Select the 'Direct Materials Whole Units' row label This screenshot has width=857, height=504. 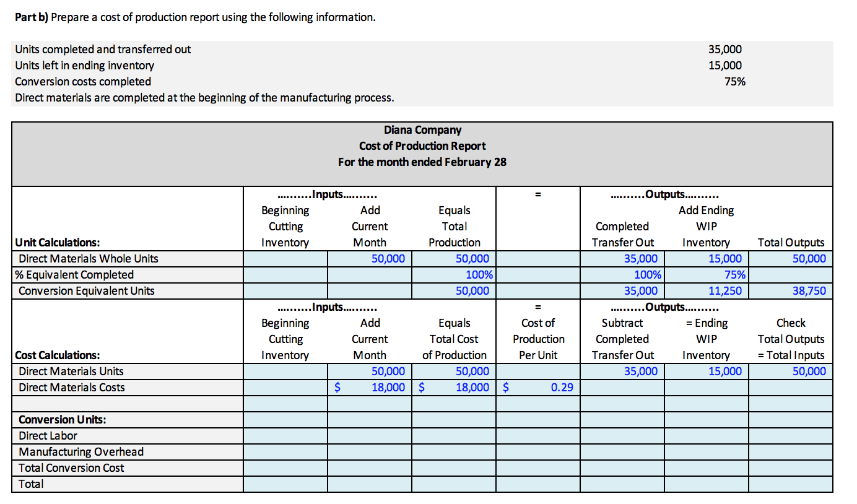click(x=89, y=259)
